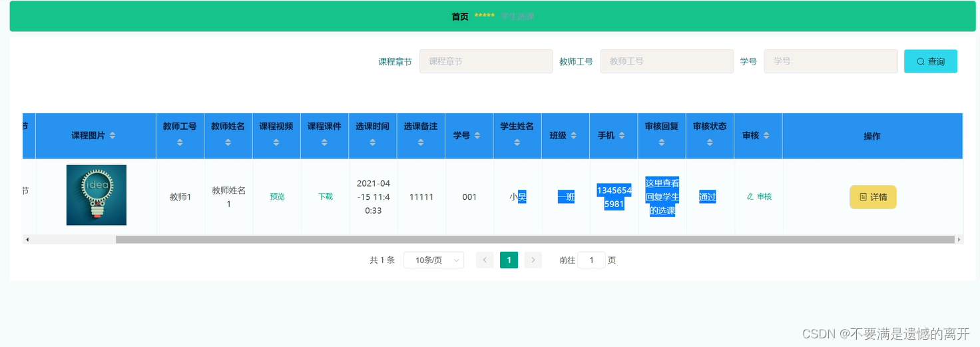Viewport: 980px width, 347px height.
Task: Click the 一班 class cell
Action: [566, 197]
